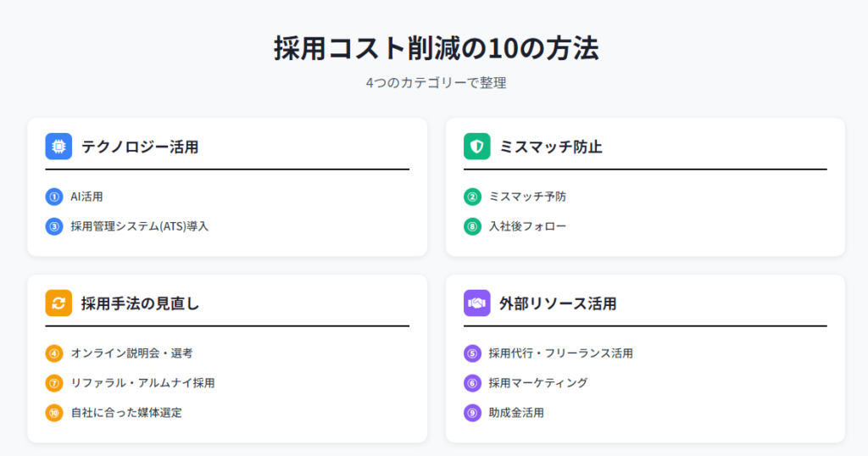Select the AI活用 item
The width and height of the screenshot is (868, 456).
(x=86, y=197)
